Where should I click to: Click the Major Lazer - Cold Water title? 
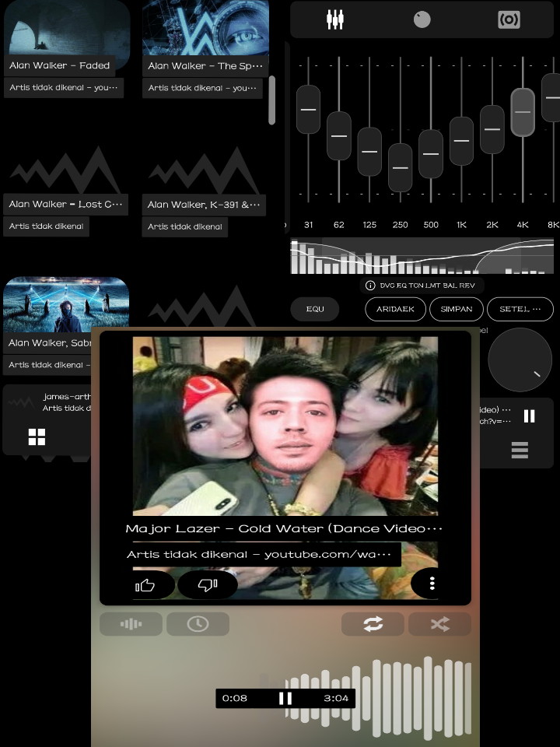284,528
